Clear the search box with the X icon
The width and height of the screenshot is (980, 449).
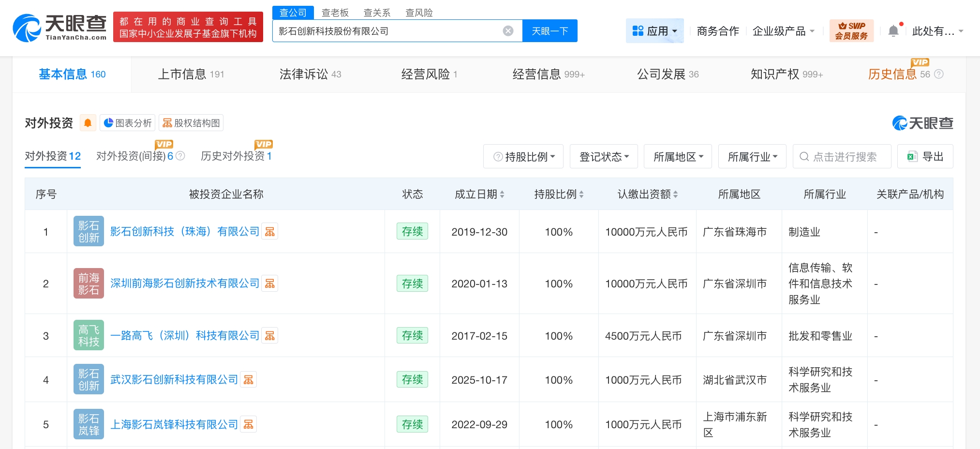click(508, 31)
